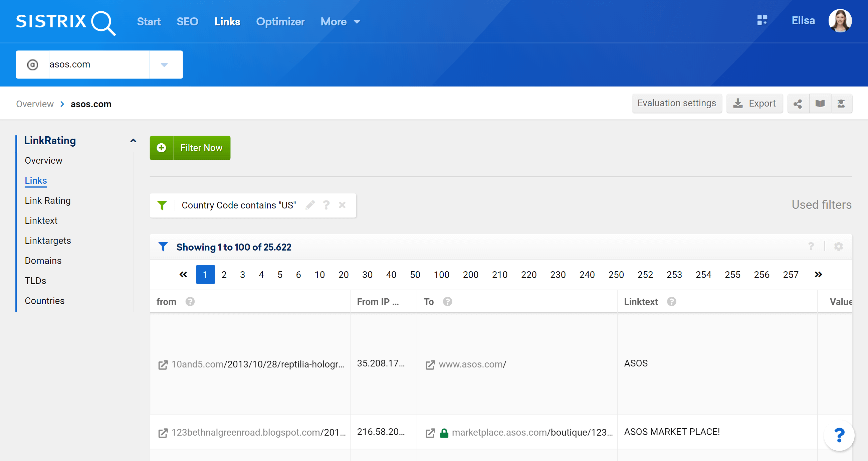Click the Export button
Screen dimensions: 868x461
coord(754,103)
